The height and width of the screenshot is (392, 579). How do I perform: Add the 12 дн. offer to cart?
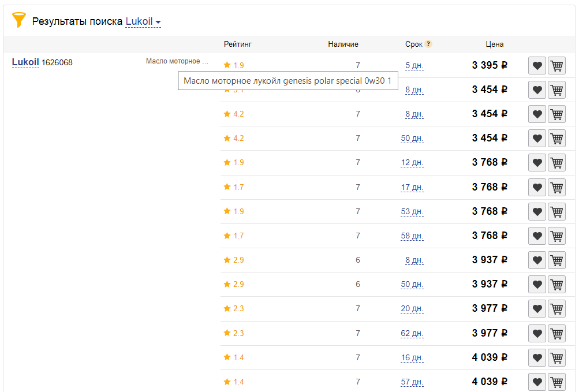[557, 163]
